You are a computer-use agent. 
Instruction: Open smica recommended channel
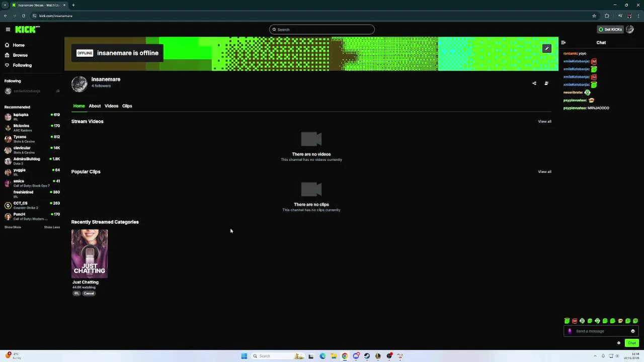coord(32,183)
